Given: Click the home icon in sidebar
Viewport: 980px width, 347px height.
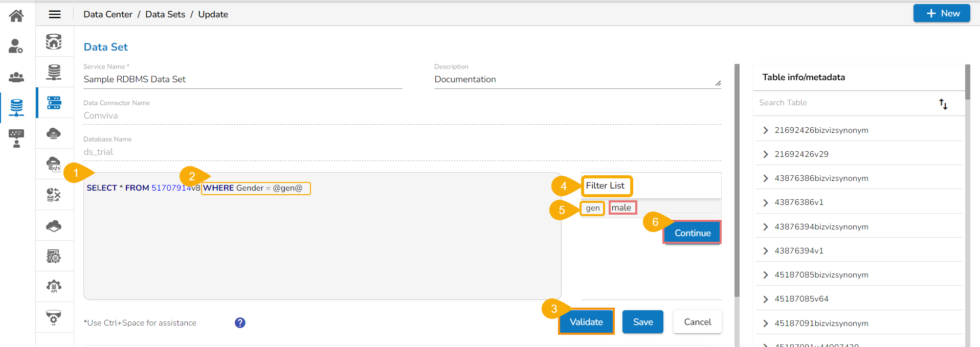Looking at the screenshot, I should 16,16.
